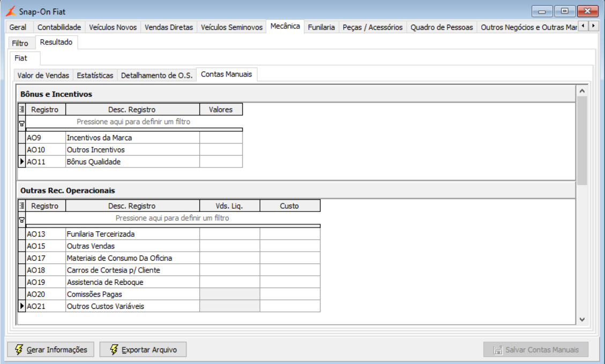
Task: Edit Custo cell for Outras Vendas
Action: 290,246
